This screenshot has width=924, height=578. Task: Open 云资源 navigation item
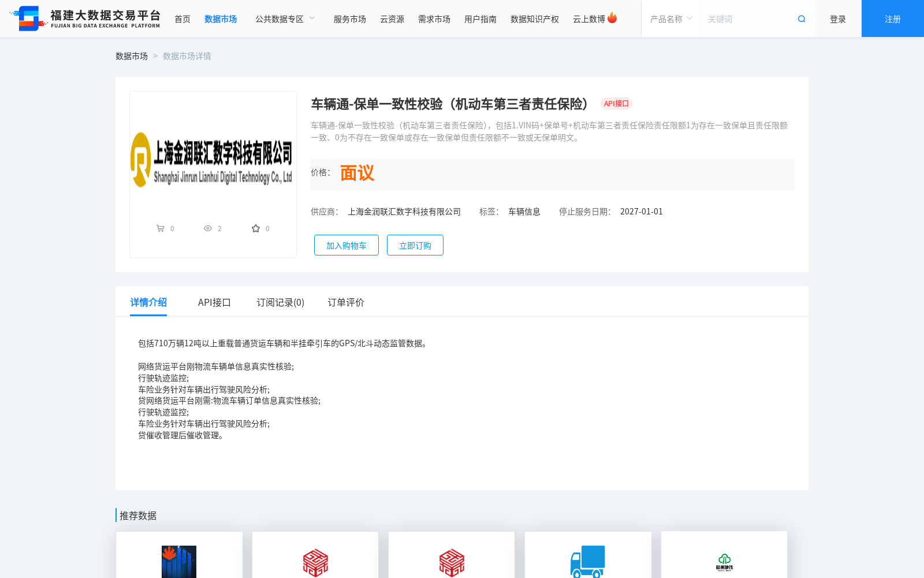392,19
